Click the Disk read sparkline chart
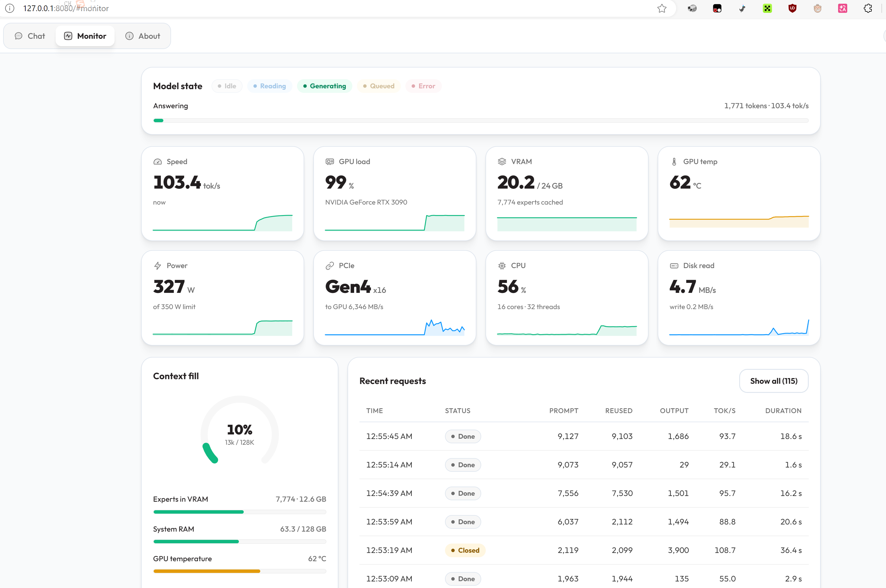The height and width of the screenshot is (588, 886). (x=739, y=327)
